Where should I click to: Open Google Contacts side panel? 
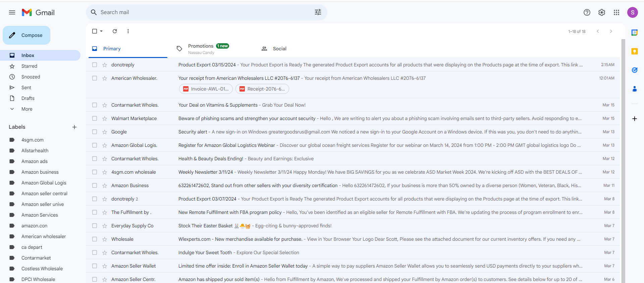click(x=635, y=89)
